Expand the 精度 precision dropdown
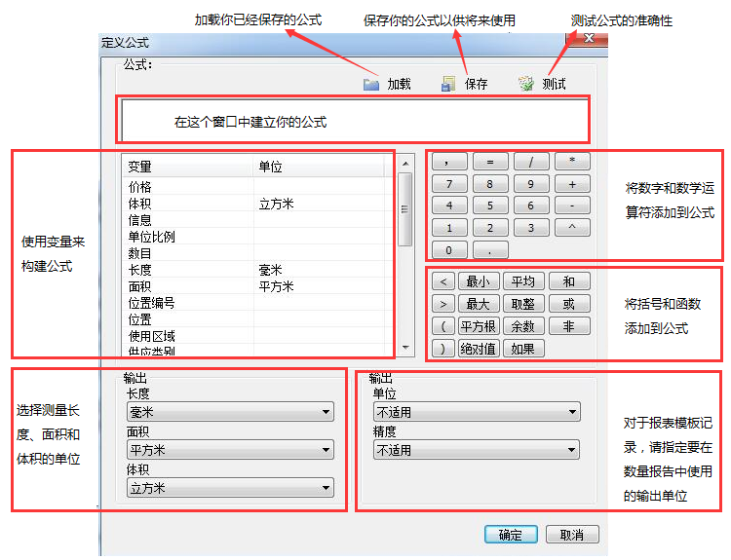 click(476, 450)
